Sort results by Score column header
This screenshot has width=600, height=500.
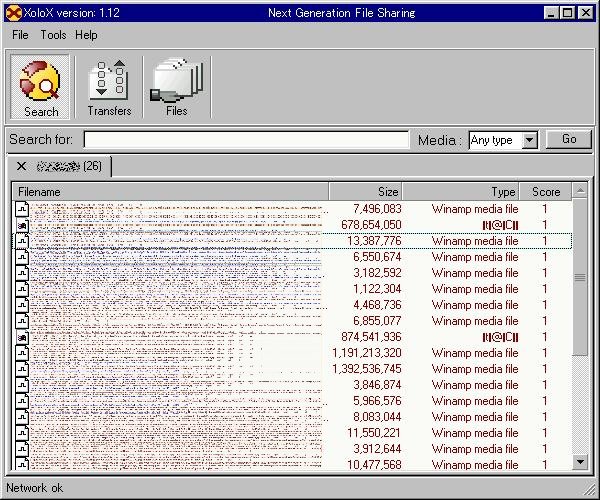(x=545, y=192)
